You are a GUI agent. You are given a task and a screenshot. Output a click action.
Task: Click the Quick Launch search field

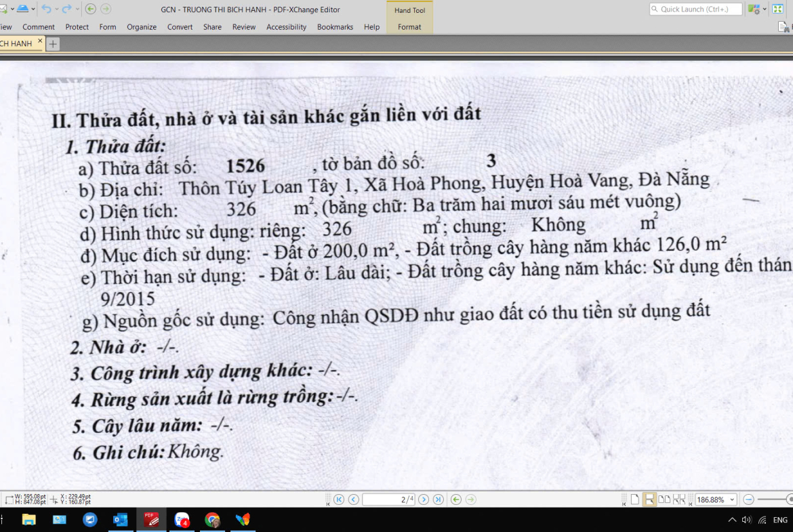coord(696,9)
